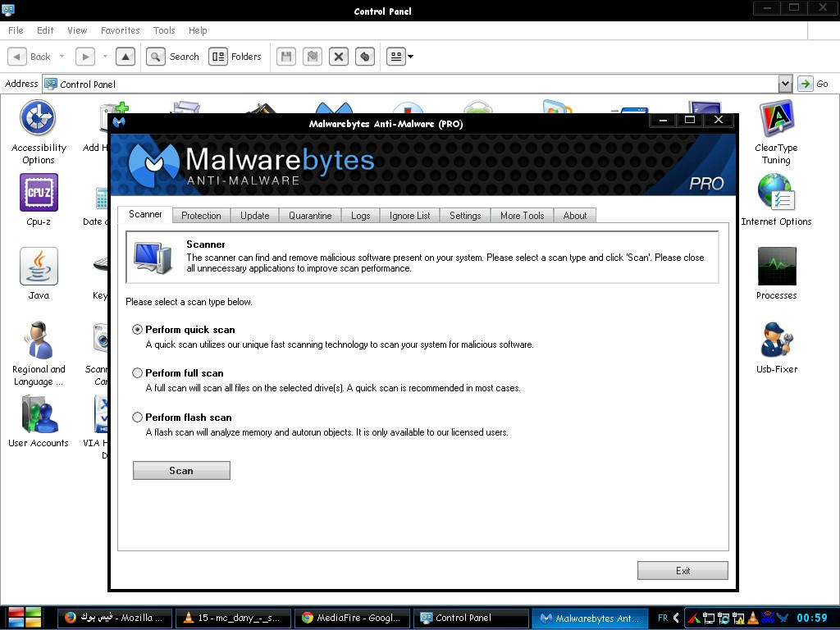
Task: Open the View menu
Action: pyautogui.click(x=77, y=30)
